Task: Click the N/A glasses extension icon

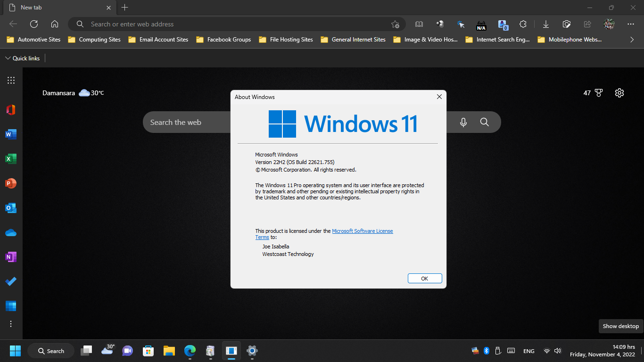Action: (481, 25)
